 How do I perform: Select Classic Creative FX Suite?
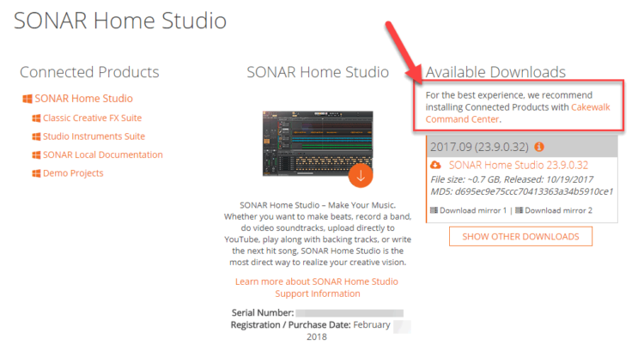pyautogui.click(x=92, y=118)
